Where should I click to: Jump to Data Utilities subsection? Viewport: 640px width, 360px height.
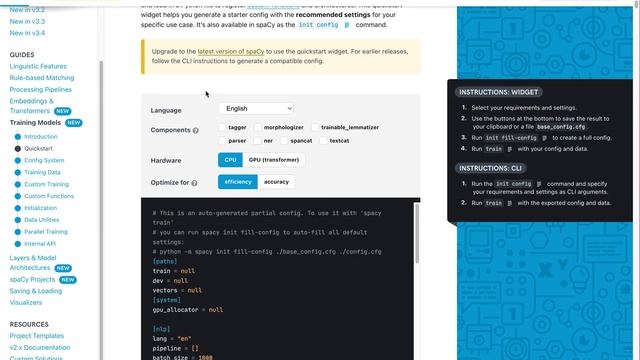42,220
